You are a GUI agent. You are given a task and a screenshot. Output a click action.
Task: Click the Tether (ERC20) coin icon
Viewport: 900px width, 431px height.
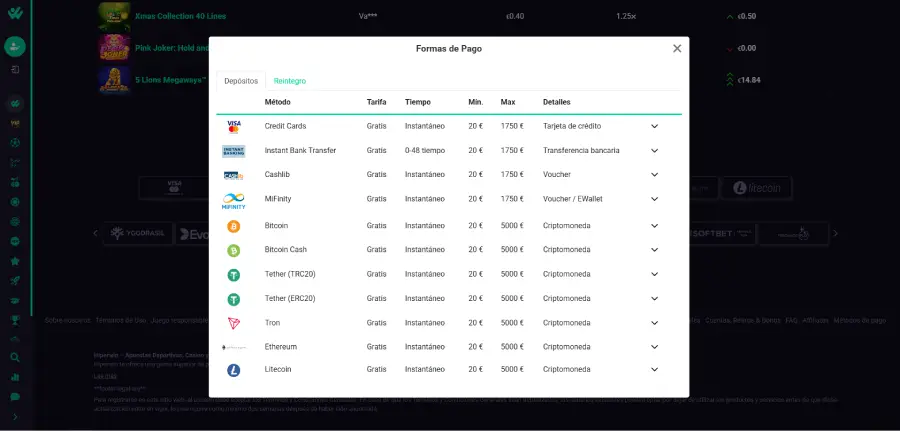click(234, 300)
